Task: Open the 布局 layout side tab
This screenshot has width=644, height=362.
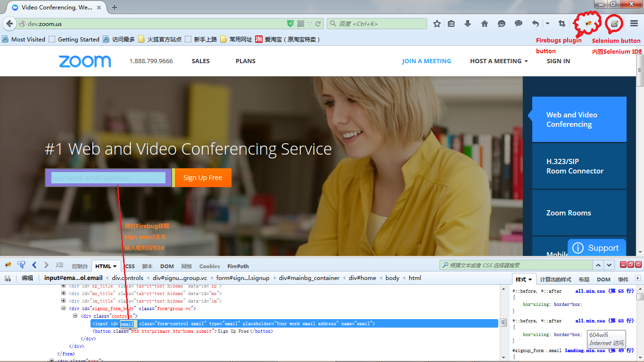Action: (x=584, y=280)
